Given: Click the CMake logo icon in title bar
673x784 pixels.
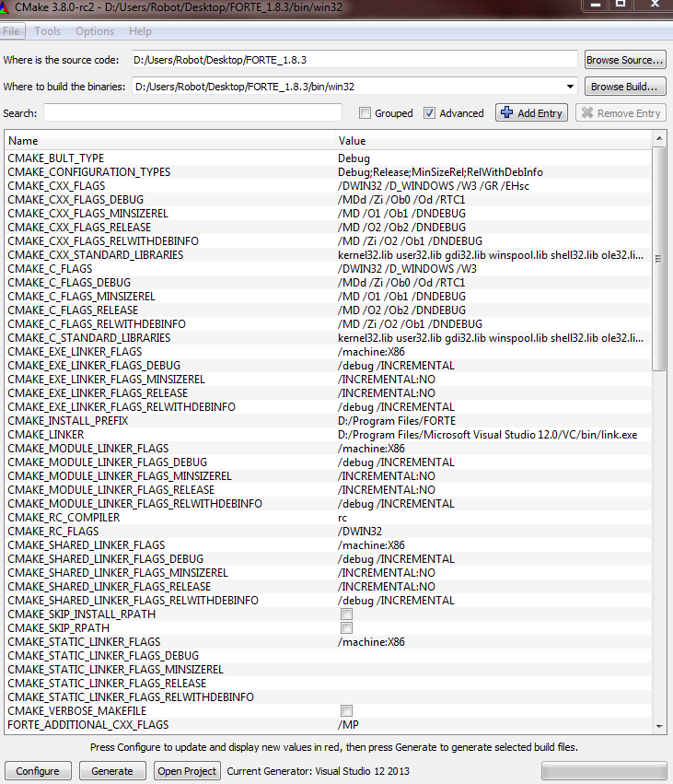Looking at the screenshot, I should tap(4, 7).
